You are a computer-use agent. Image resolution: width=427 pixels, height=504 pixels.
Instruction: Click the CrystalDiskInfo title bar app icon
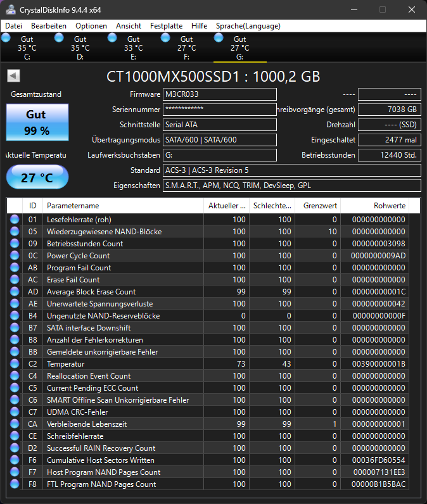pyautogui.click(x=11, y=9)
